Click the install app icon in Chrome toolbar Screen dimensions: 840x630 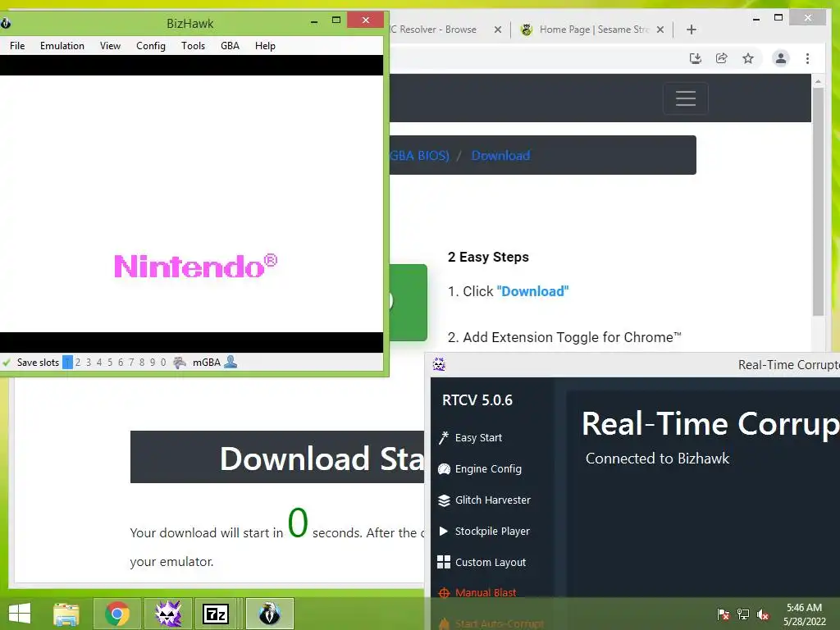click(696, 58)
